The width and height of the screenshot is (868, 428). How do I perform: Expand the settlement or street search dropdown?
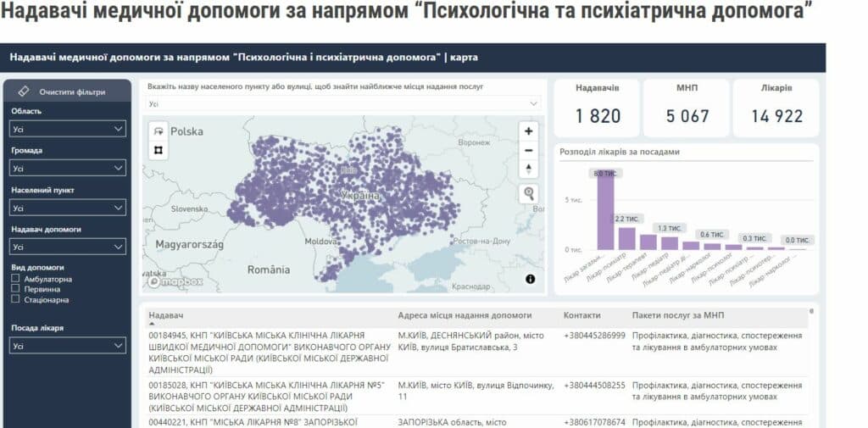point(343,103)
